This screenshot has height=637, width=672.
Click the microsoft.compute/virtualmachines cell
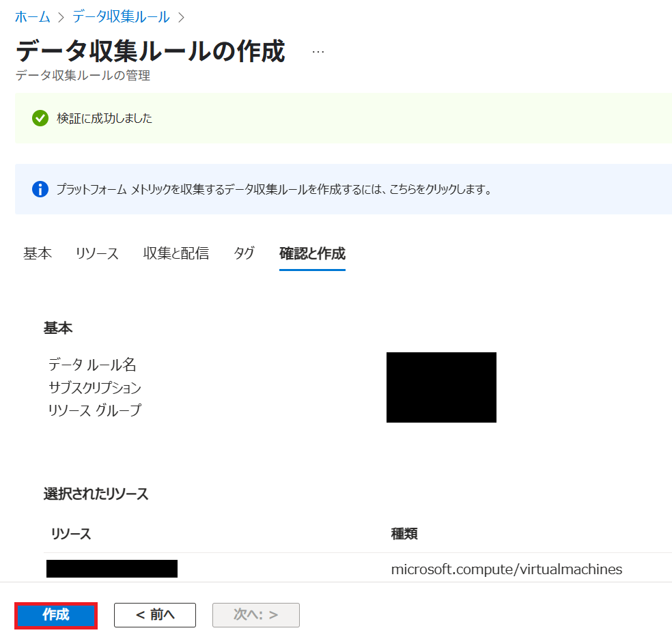507,569
